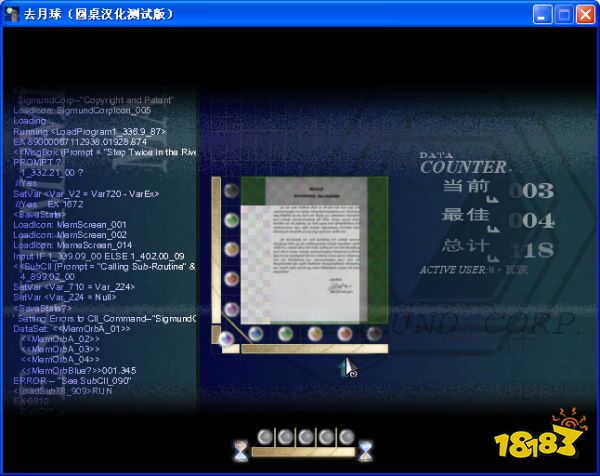Click the red orb in the left column

coord(231,278)
